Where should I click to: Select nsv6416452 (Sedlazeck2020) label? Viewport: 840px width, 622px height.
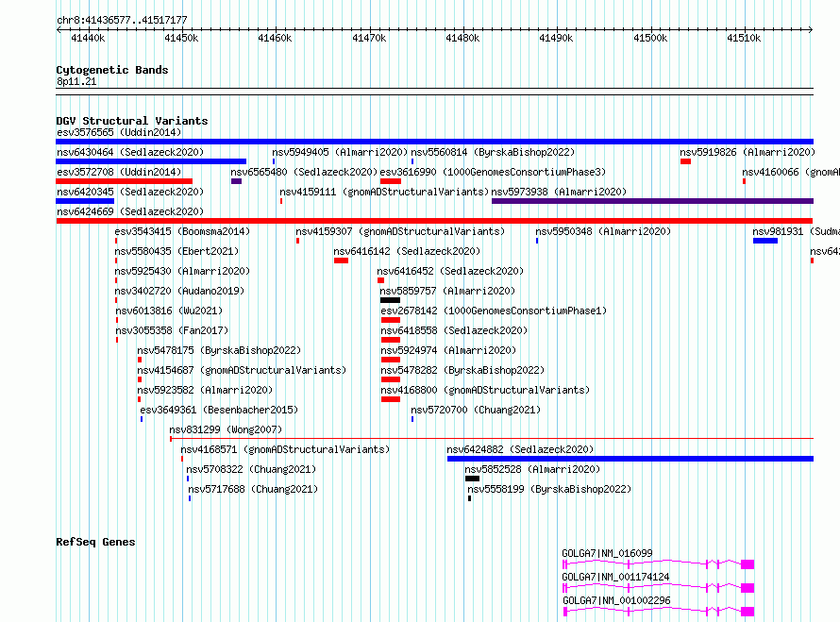pyautogui.click(x=450, y=271)
